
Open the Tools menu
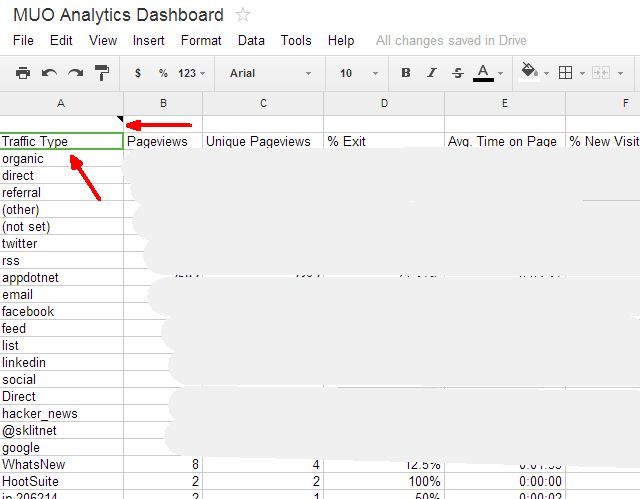[296, 40]
